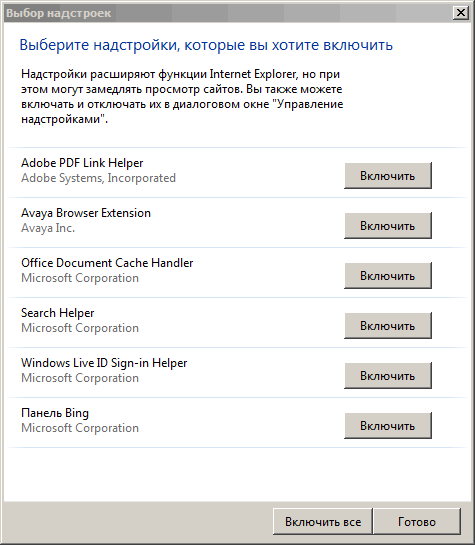The image size is (475, 545).
Task: Close the Выбор надстроек dialog
Action: 461,13
